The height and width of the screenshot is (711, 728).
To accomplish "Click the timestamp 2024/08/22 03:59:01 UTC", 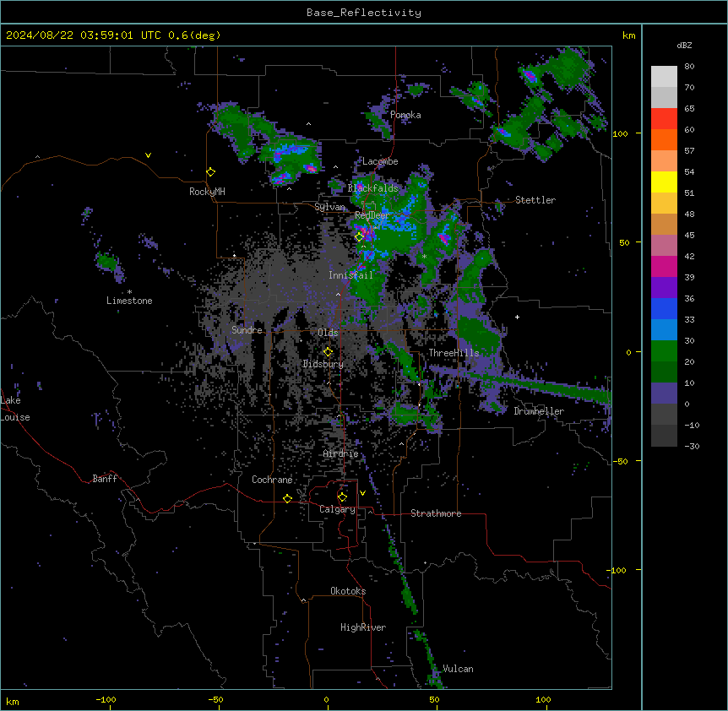I will [84, 35].
